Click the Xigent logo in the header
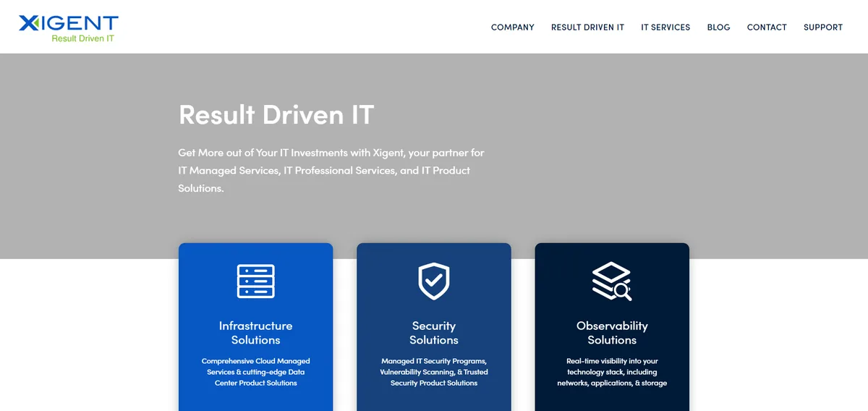This screenshot has height=411, width=868. pyautogui.click(x=69, y=27)
